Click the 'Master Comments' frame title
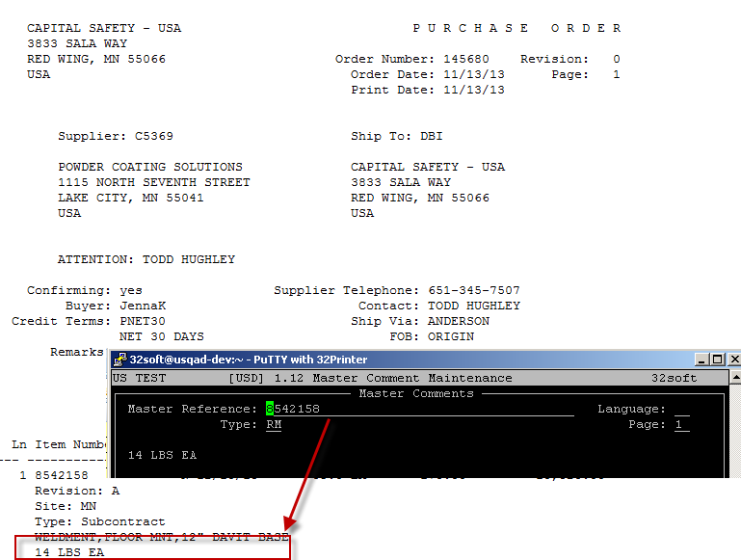Image resolution: width=741 pixels, height=560 pixels. click(x=416, y=393)
